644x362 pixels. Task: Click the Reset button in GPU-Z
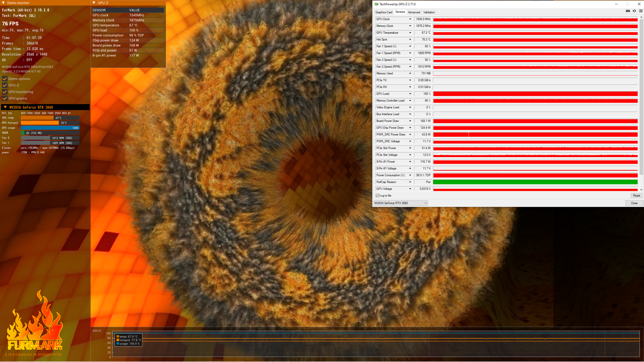[x=636, y=196]
